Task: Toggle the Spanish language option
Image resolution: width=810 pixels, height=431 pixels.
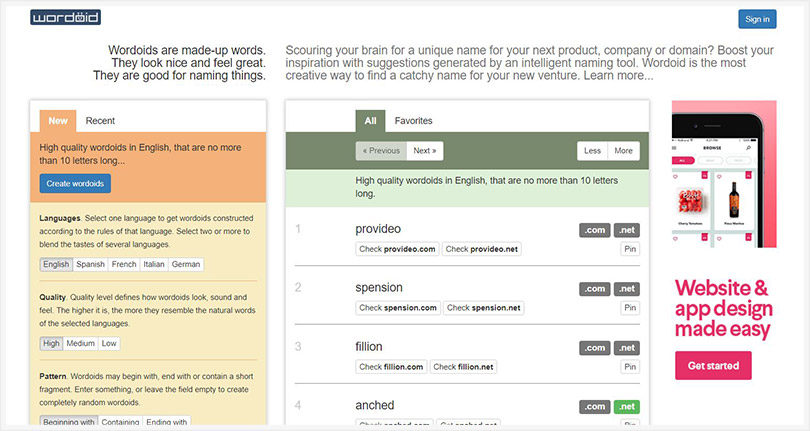Action: 90,264
